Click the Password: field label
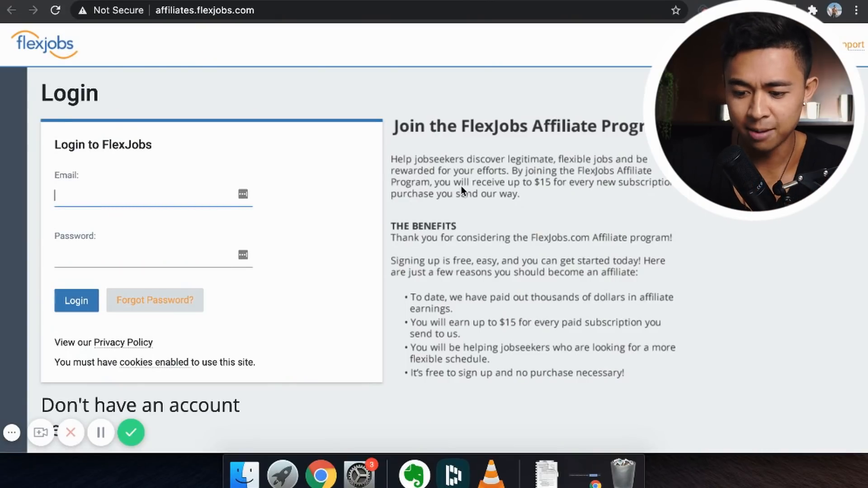Image resolution: width=868 pixels, height=488 pixels. tap(75, 236)
